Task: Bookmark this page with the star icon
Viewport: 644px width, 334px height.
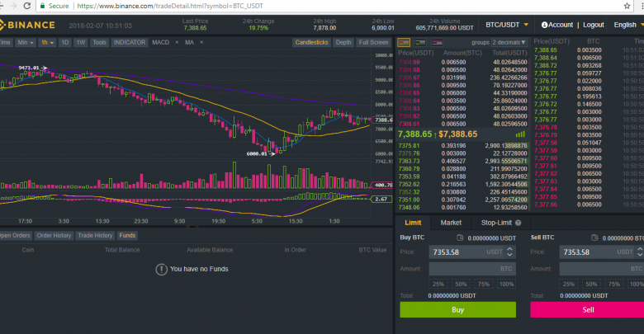Action: (x=626, y=5)
